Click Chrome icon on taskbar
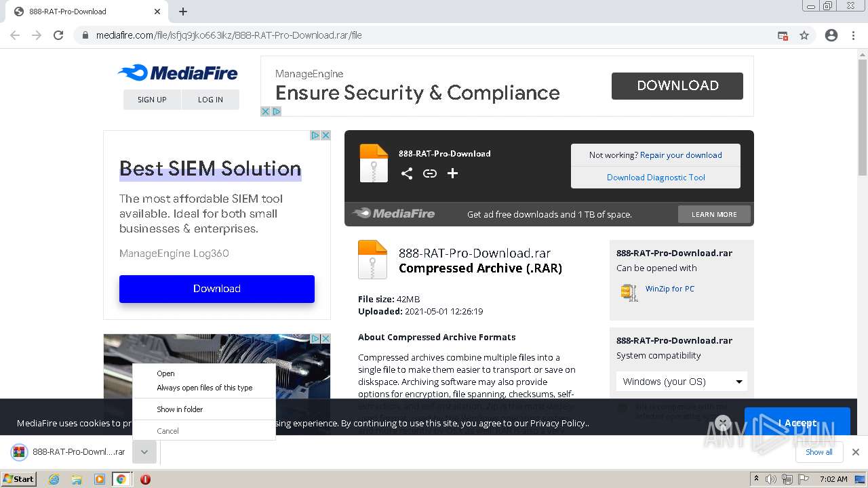The width and height of the screenshot is (868, 488). pos(121,479)
